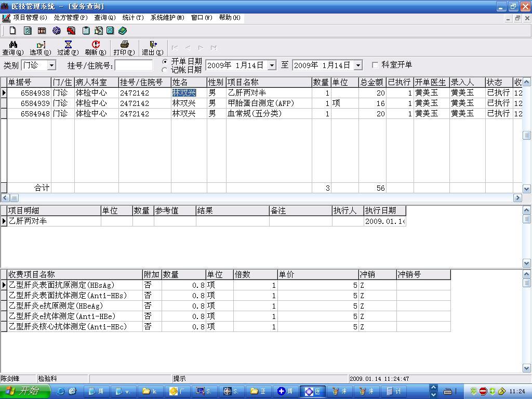The image size is (532, 399).
Task: Click the 过滤(F) hourglass filter button
Action: pos(68,48)
